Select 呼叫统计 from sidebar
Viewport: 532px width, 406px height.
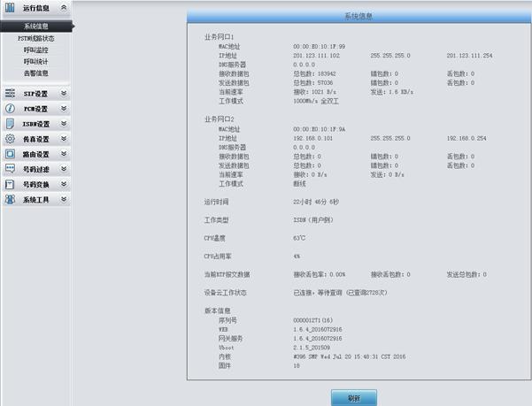pos(36,61)
